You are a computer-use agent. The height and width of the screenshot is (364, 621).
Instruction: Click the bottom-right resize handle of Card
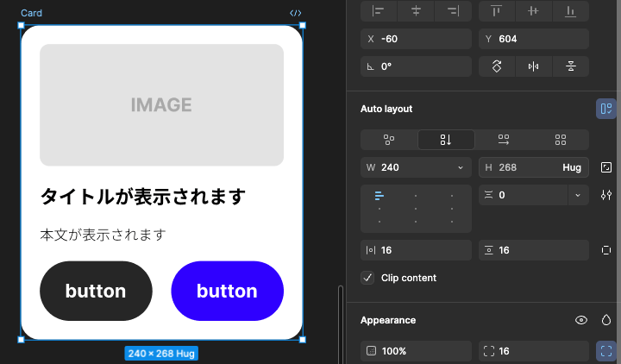pos(303,340)
